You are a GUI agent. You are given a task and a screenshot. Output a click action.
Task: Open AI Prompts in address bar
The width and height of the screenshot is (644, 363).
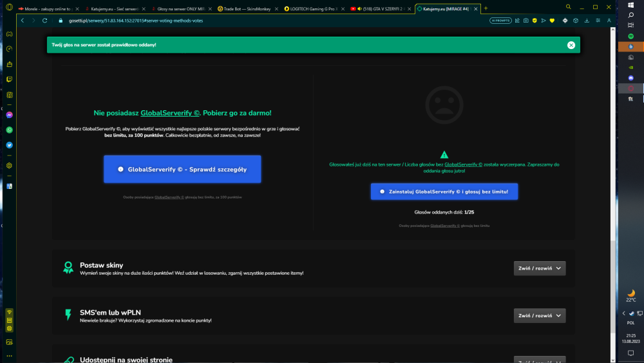(500, 21)
